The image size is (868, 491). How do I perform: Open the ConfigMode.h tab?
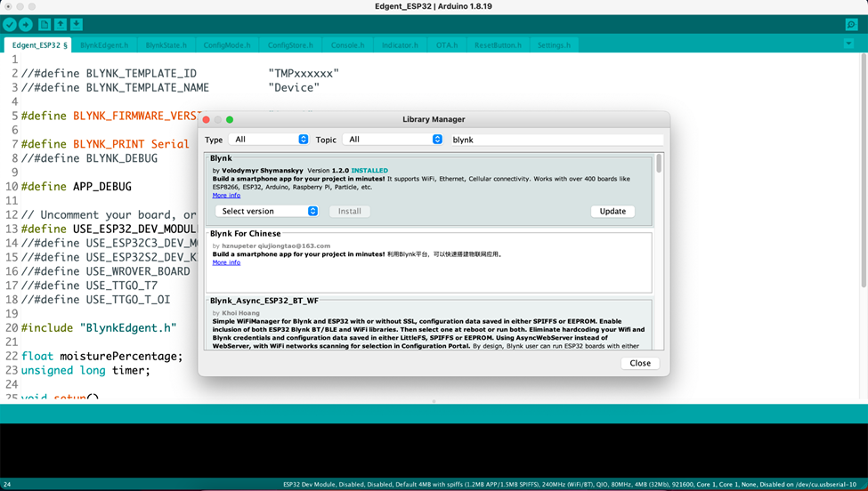point(227,45)
